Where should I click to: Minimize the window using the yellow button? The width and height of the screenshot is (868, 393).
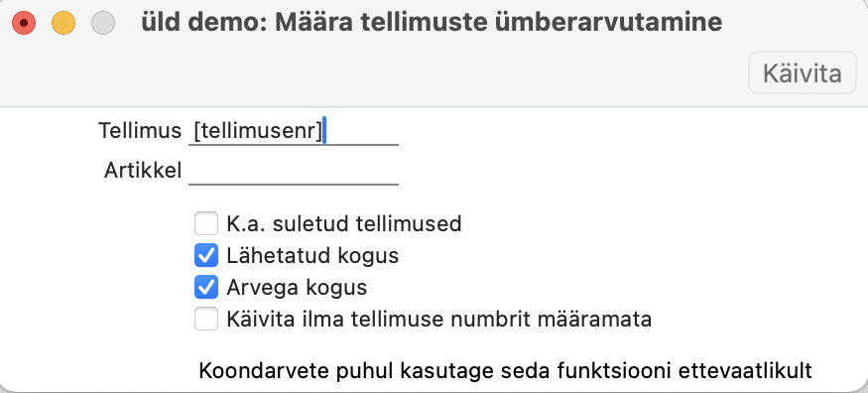[x=63, y=23]
